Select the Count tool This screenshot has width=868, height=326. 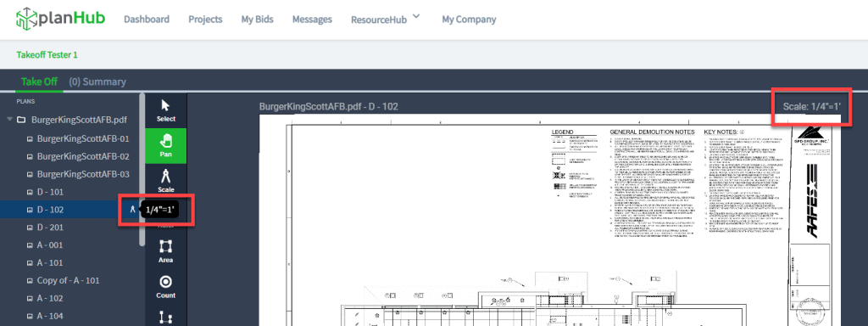(x=165, y=287)
